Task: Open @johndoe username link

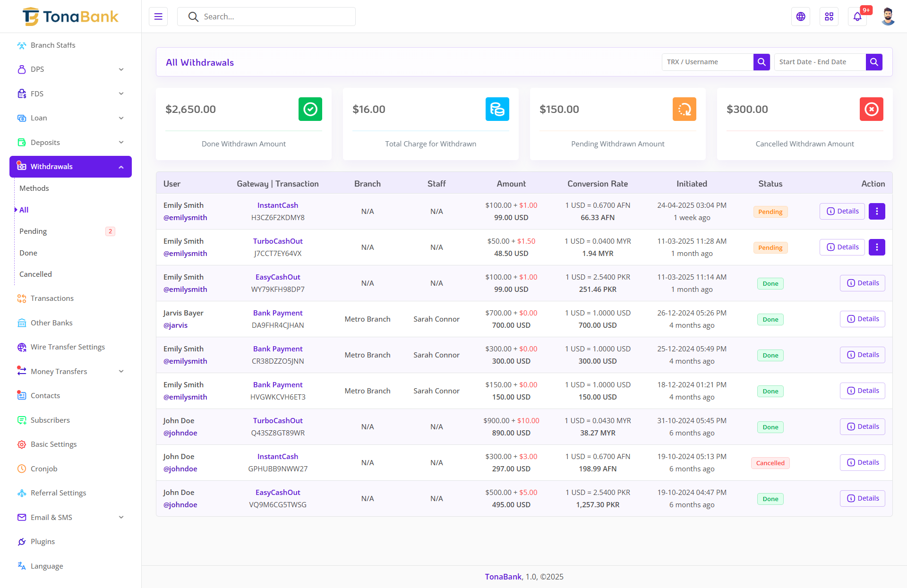Action: (180, 433)
